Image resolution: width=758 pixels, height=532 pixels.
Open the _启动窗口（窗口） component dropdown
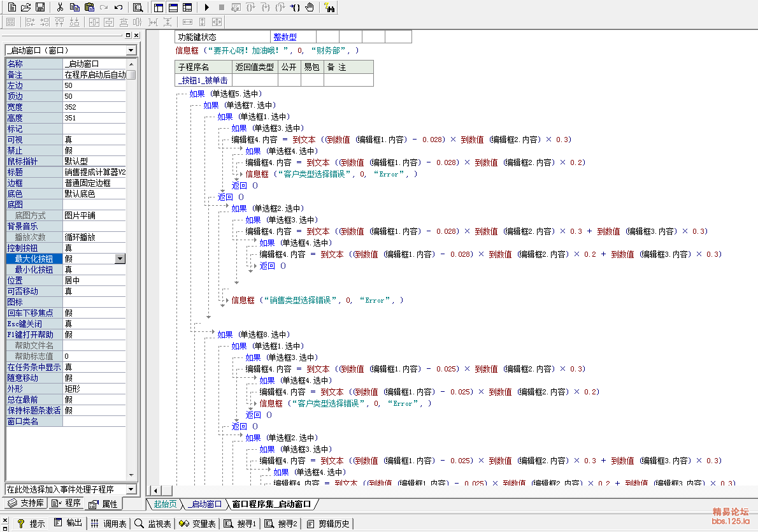point(131,50)
